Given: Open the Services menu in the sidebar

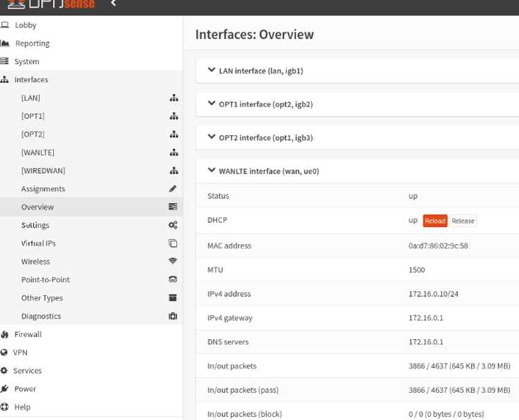Looking at the screenshot, I should (x=27, y=371).
